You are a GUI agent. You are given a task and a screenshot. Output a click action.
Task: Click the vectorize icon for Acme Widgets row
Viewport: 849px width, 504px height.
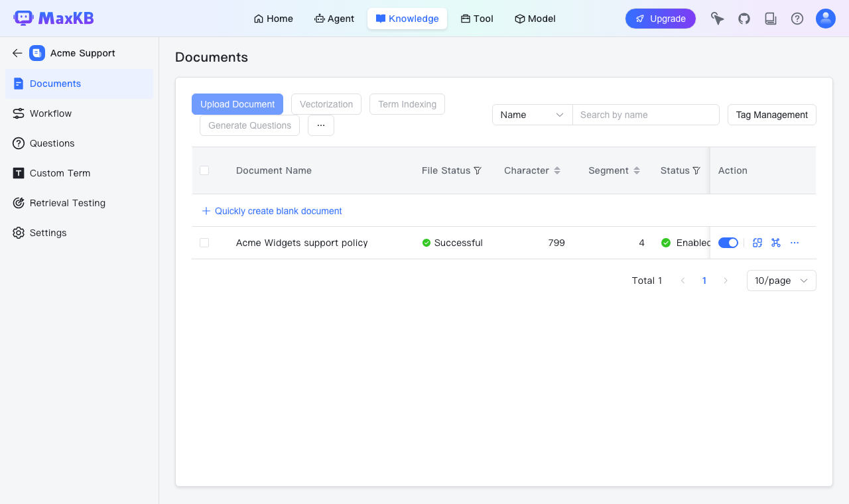(757, 243)
